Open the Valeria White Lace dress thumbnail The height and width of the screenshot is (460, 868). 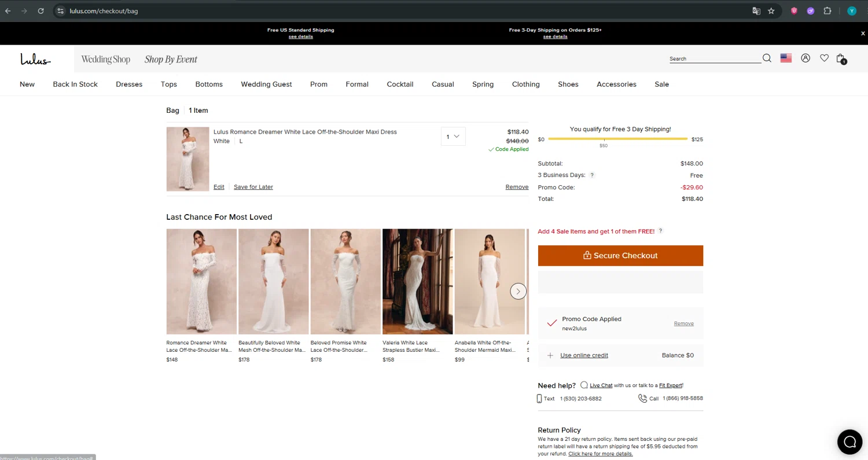[417, 282]
